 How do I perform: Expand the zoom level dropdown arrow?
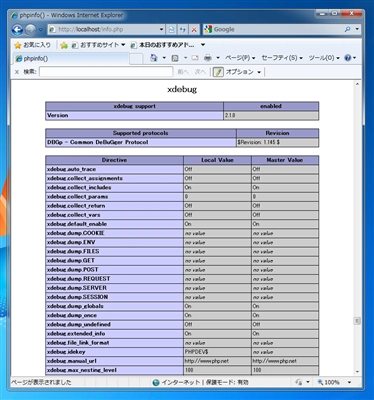click(349, 382)
